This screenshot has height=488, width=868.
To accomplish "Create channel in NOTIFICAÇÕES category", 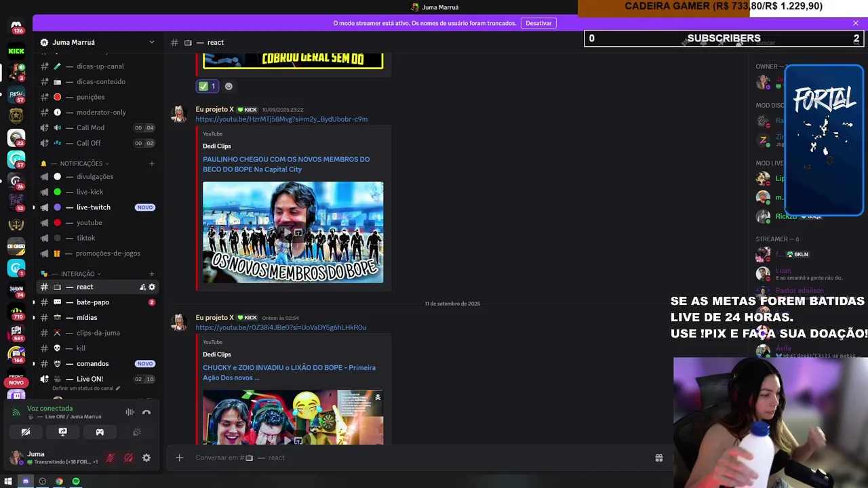I will [152, 163].
